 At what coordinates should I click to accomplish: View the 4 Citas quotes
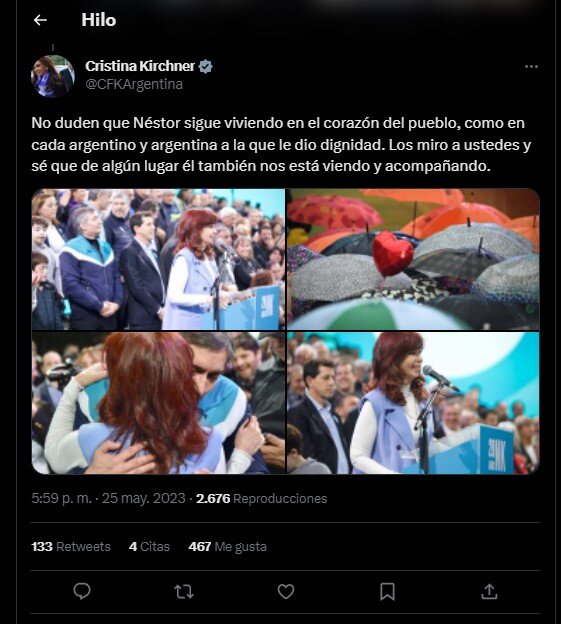click(149, 546)
